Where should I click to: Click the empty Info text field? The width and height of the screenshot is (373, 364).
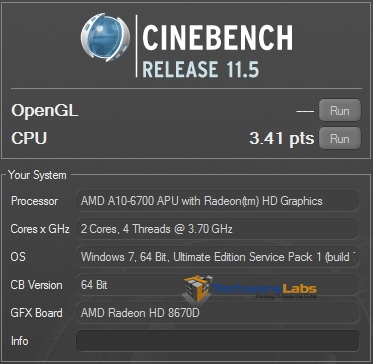point(218,341)
